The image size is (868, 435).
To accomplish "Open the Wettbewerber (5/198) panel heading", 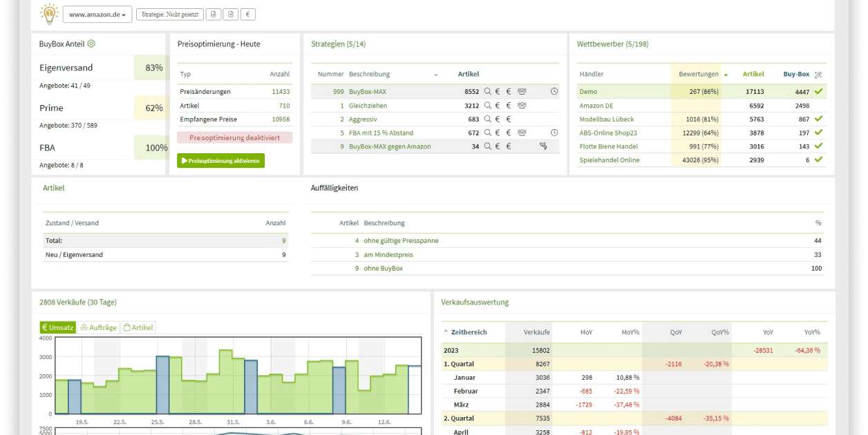I will pos(613,43).
